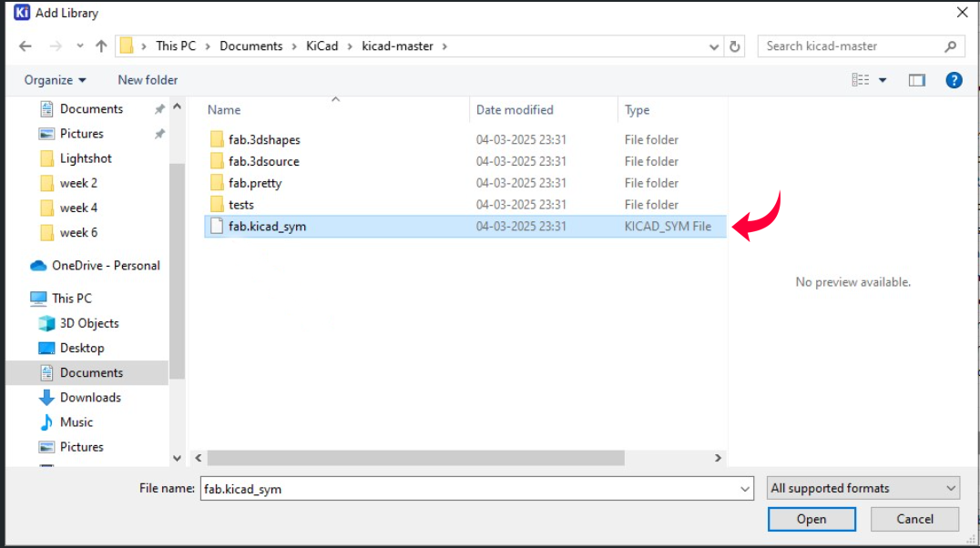This screenshot has width=980, height=548.
Task: Select the fab.3dsource folder
Action: (x=263, y=161)
